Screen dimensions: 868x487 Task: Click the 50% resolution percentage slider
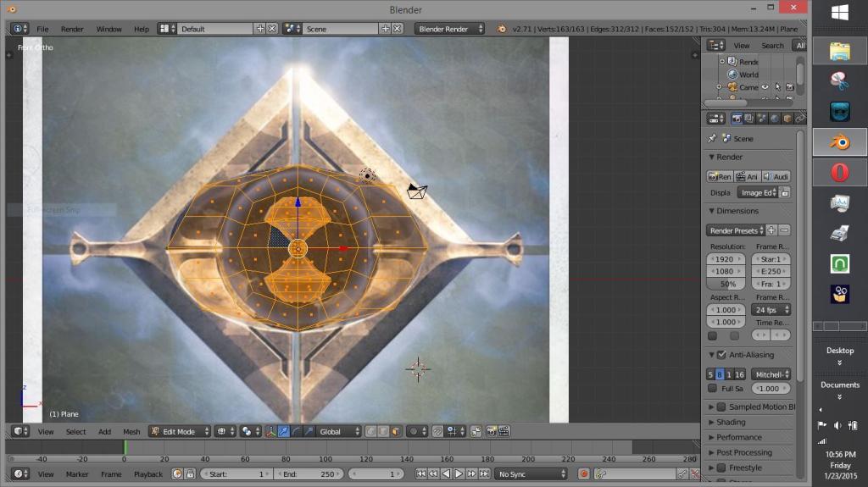coord(726,285)
